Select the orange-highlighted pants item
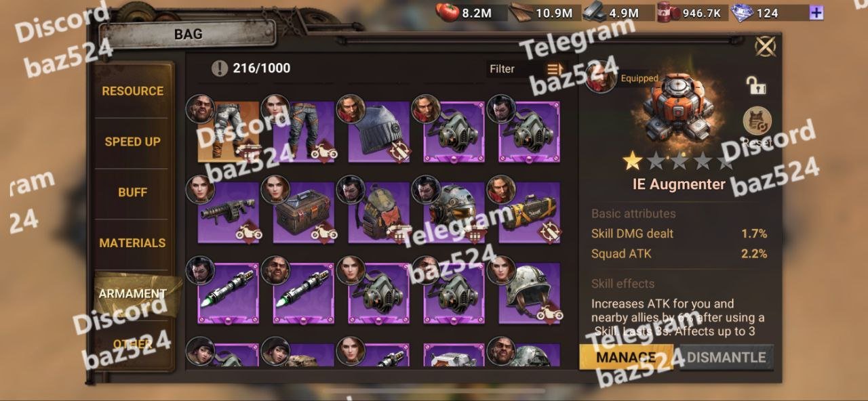Viewport: 868px width, 401px height. (228, 132)
